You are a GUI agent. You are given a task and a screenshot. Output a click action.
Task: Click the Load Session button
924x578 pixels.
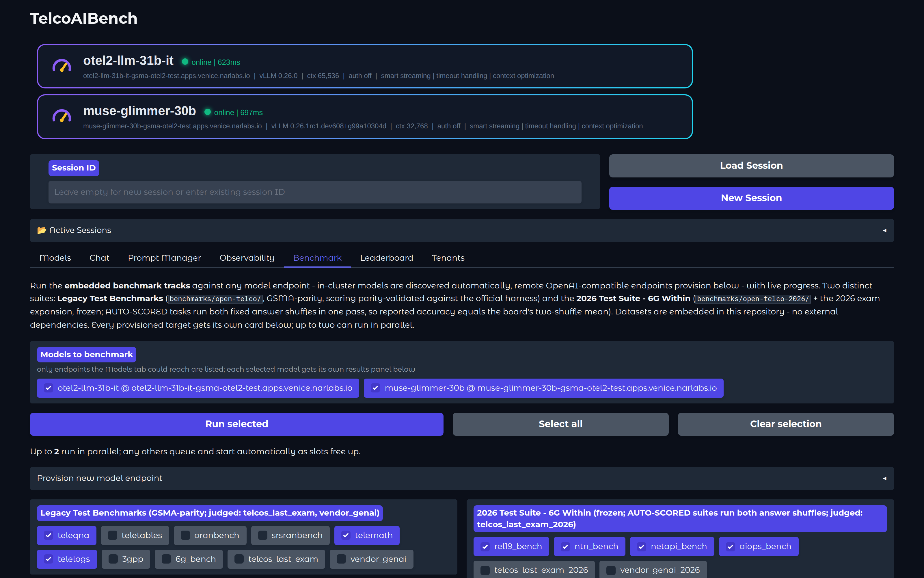point(751,166)
